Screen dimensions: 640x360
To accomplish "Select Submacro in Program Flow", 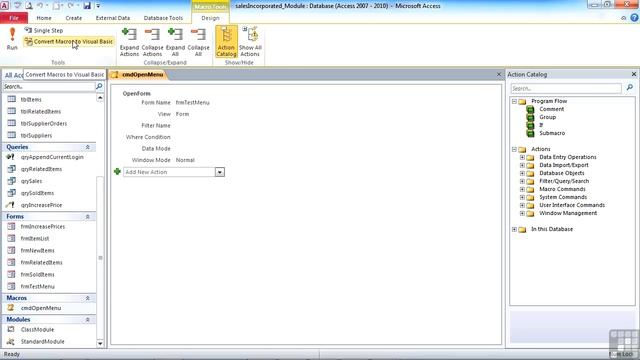I will pos(552,133).
